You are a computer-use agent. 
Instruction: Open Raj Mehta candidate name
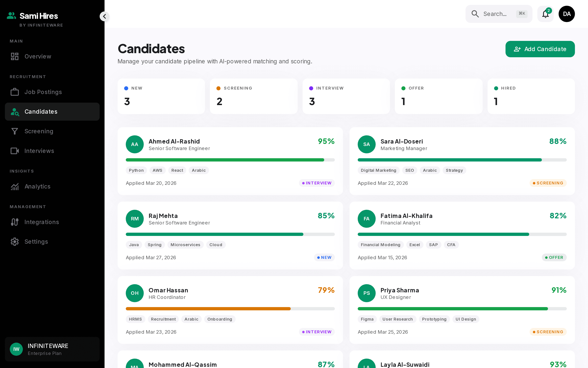163,216
